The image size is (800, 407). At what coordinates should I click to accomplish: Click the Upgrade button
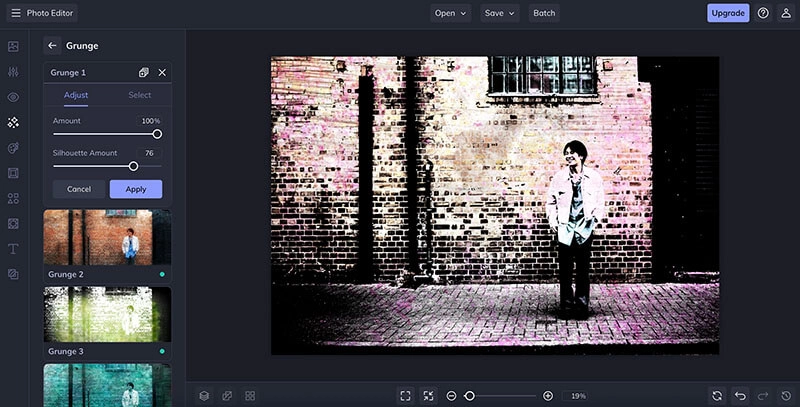pos(727,13)
